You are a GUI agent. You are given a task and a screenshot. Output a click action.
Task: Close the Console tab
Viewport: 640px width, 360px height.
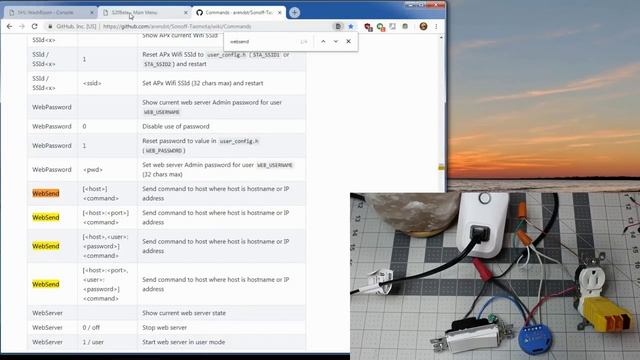(91, 13)
